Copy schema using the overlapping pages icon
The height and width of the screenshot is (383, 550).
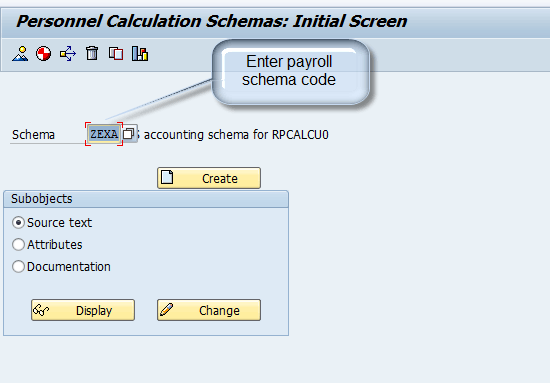click(116, 54)
